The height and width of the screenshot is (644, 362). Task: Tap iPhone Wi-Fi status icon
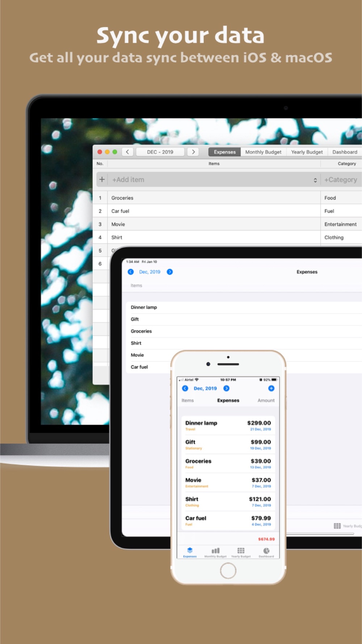click(x=197, y=380)
